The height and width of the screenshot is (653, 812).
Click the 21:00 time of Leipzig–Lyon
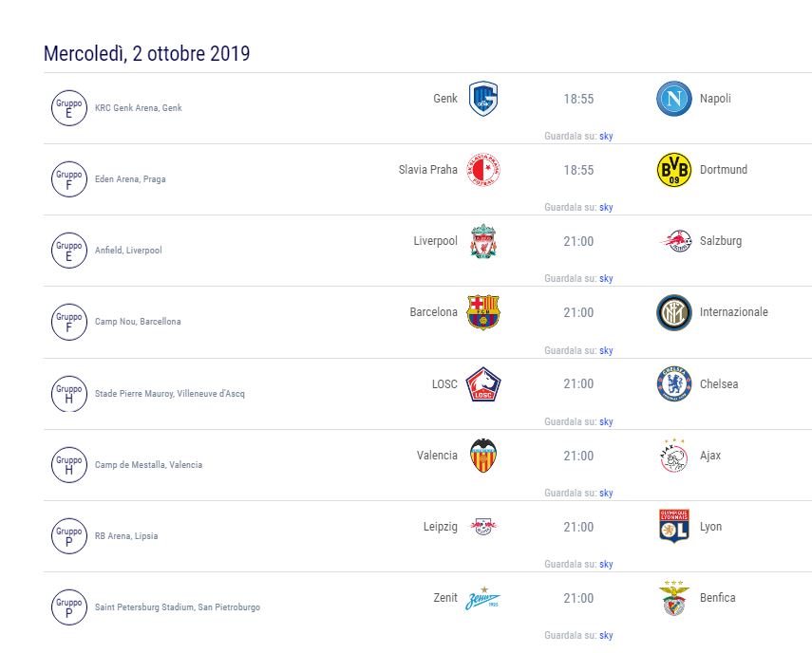tap(578, 527)
